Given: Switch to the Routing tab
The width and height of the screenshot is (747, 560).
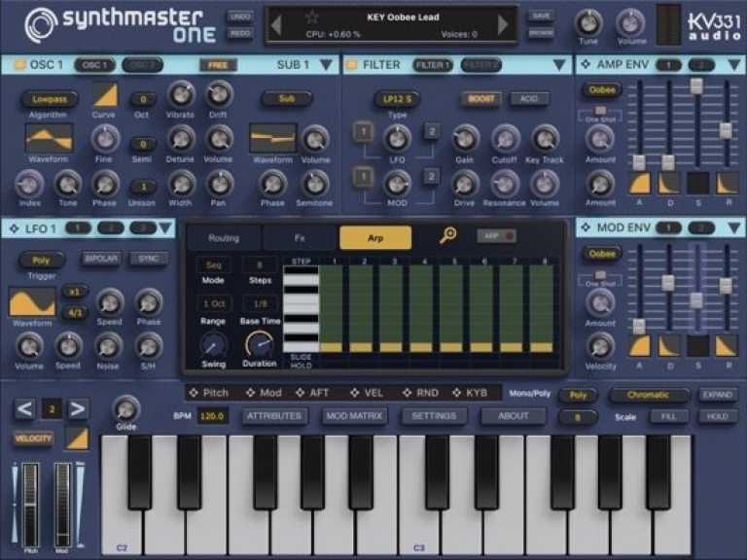Looking at the screenshot, I should pyautogui.click(x=224, y=237).
